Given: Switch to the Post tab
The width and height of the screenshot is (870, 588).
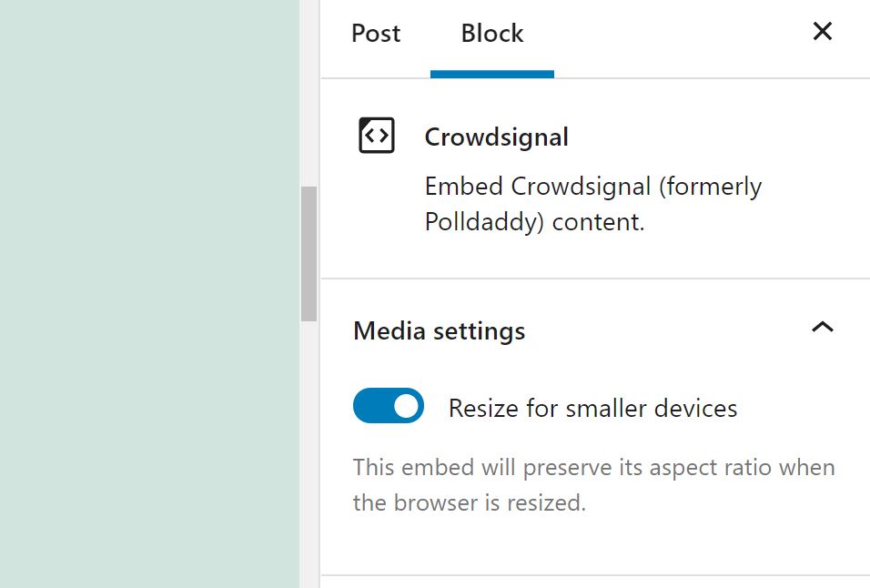Looking at the screenshot, I should pos(375,33).
